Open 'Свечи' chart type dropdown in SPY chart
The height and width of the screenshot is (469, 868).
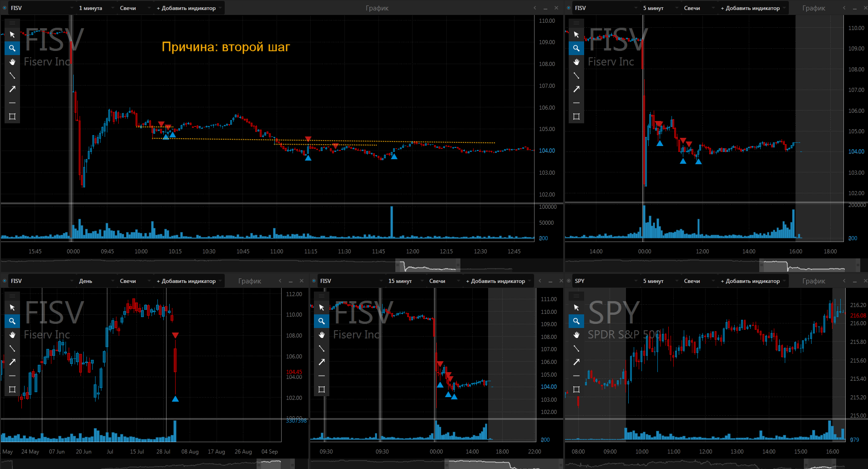tap(699, 281)
